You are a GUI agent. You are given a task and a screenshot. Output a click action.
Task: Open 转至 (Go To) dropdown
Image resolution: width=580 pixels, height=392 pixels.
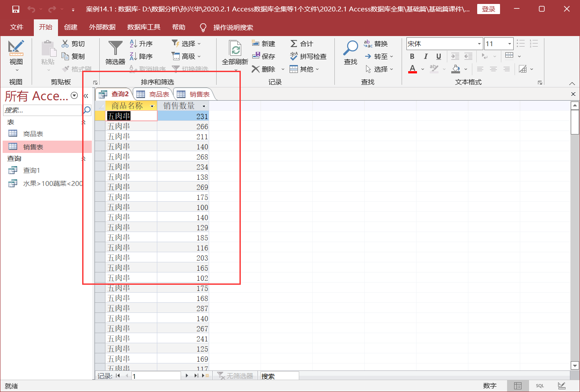click(378, 56)
